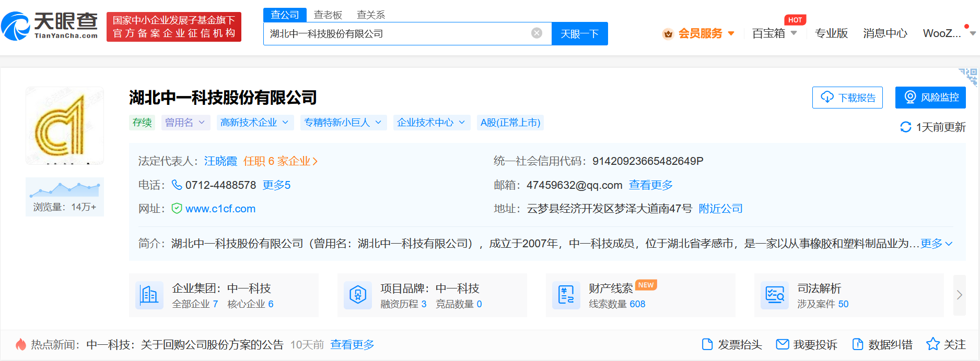The width and height of the screenshot is (980, 361).
Task: Click 查看更多 next to hot news
Action: [352, 345]
